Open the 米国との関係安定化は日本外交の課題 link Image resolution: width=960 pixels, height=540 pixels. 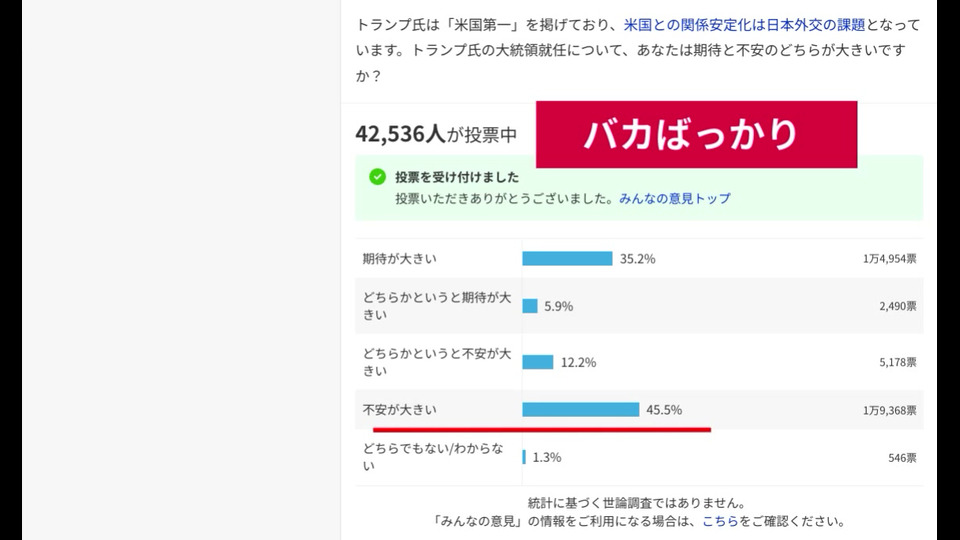tap(744, 24)
